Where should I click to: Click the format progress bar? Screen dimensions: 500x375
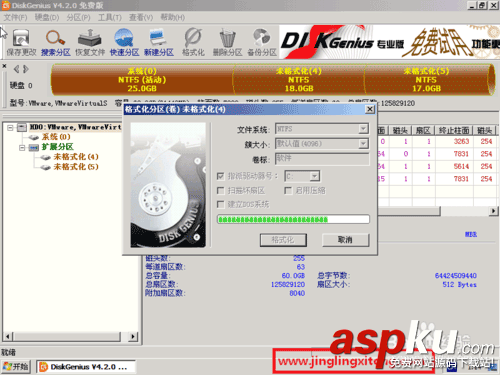click(x=293, y=219)
